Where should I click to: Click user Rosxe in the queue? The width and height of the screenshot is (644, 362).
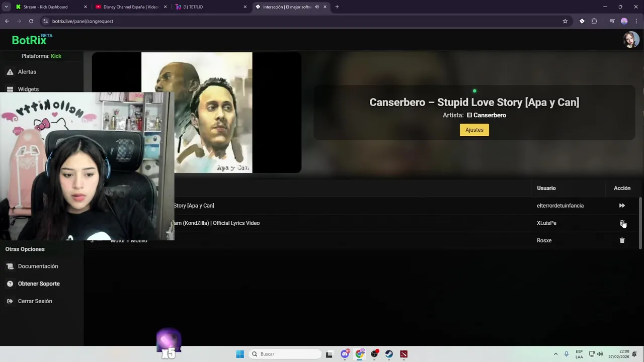pyautogui.click(x=544, y=240)
